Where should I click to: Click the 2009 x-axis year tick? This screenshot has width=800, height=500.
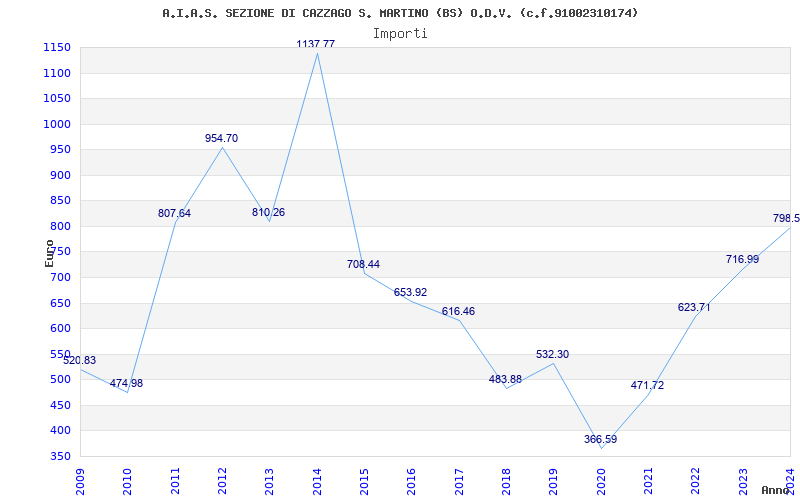pyautogui.click(x=80, y=481)
